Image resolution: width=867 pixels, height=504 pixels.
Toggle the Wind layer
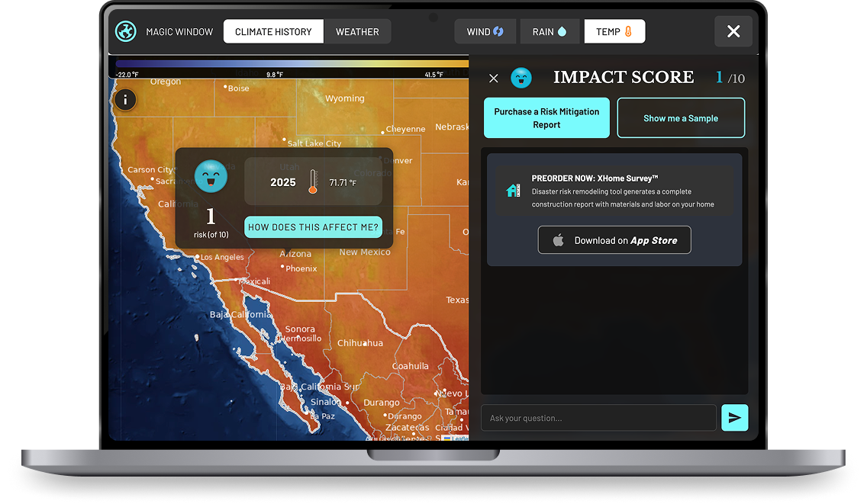[485, 31]
